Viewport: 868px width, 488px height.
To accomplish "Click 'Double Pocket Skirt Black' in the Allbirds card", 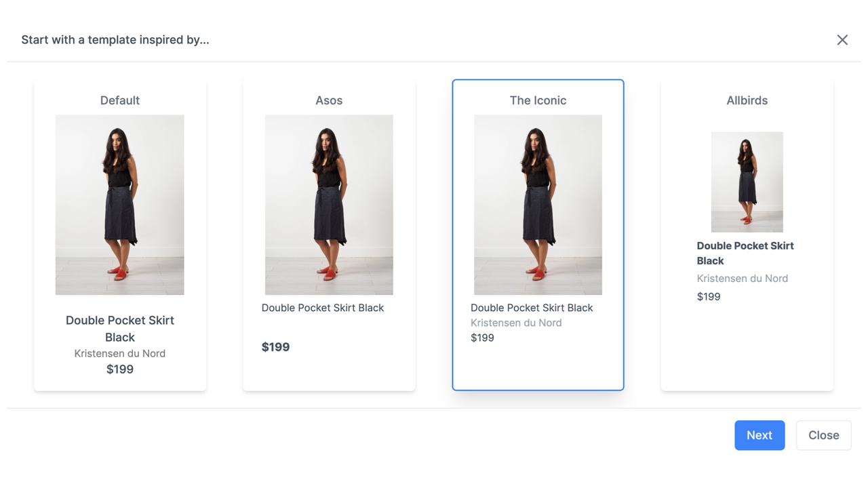I will coord(745,253).
